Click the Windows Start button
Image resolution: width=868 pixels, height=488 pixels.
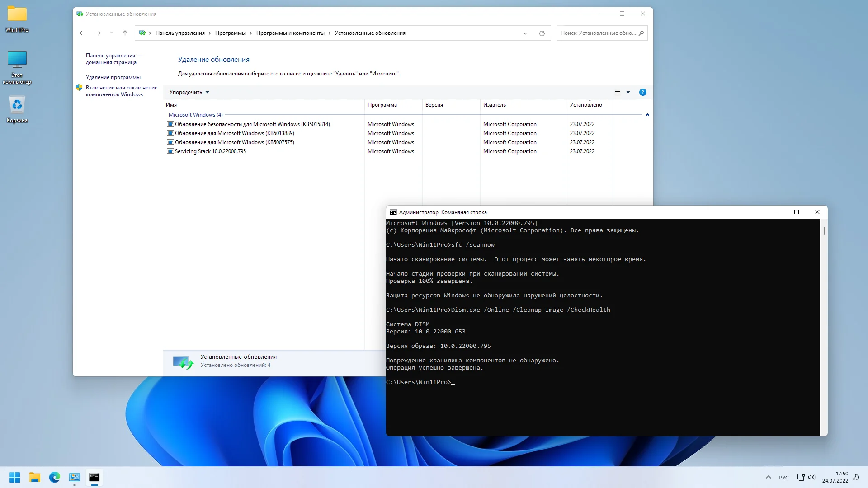click(14, 477)
